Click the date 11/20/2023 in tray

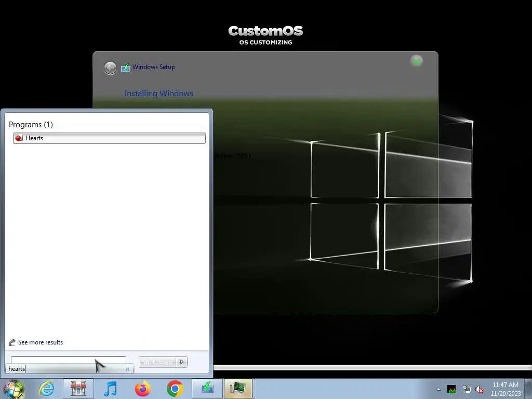[x=506, y=394]
